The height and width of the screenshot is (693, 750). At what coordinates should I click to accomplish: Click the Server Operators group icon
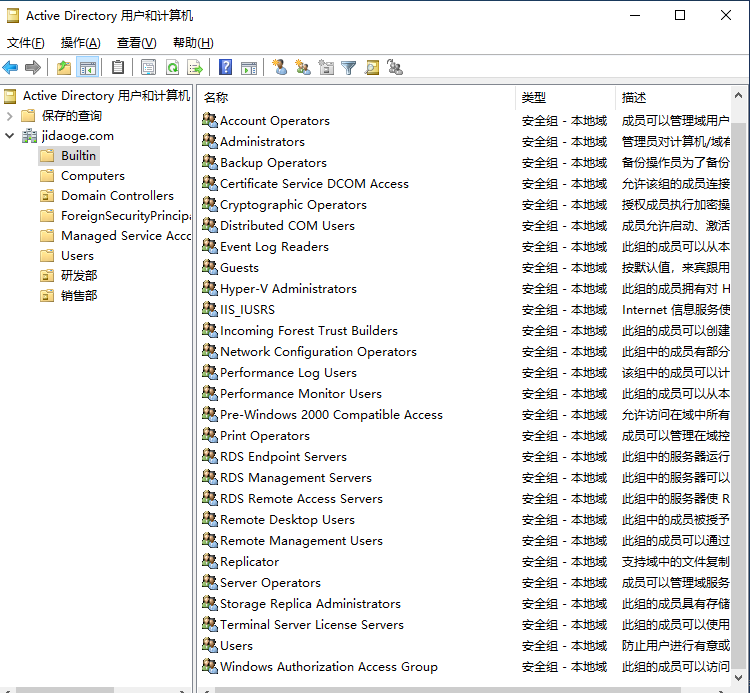point(210,582)
